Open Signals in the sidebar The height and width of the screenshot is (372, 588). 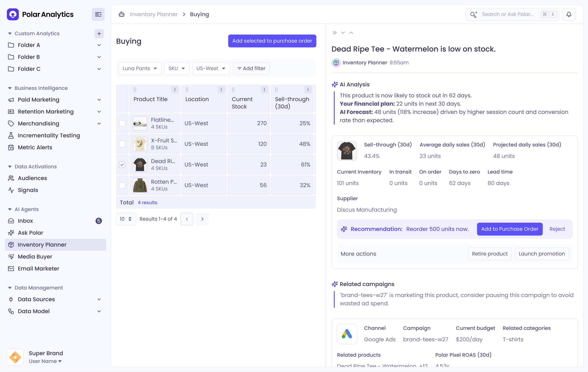tap(55, 190)
